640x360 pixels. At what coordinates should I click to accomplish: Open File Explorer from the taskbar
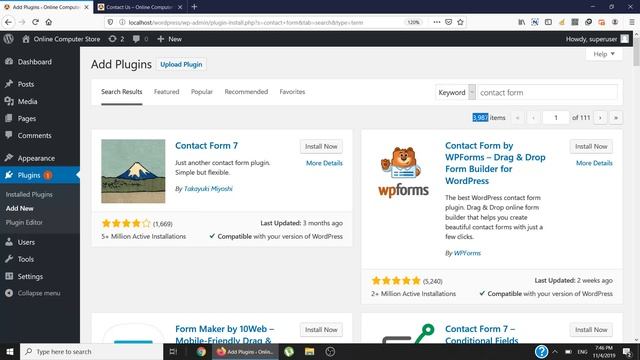[x=309, y=351]
